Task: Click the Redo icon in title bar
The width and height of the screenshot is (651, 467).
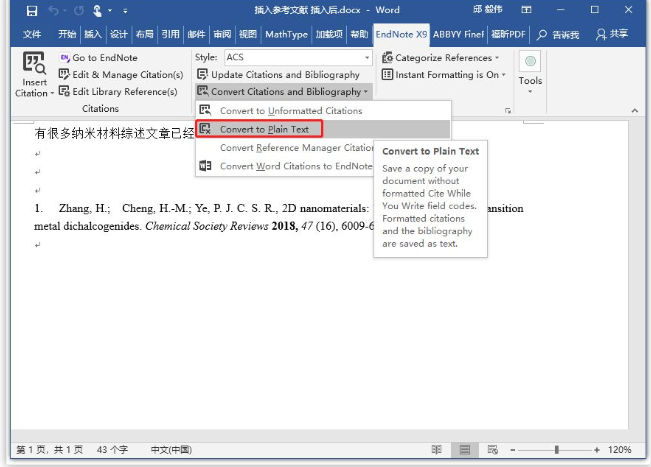Action: pos(79,10)
